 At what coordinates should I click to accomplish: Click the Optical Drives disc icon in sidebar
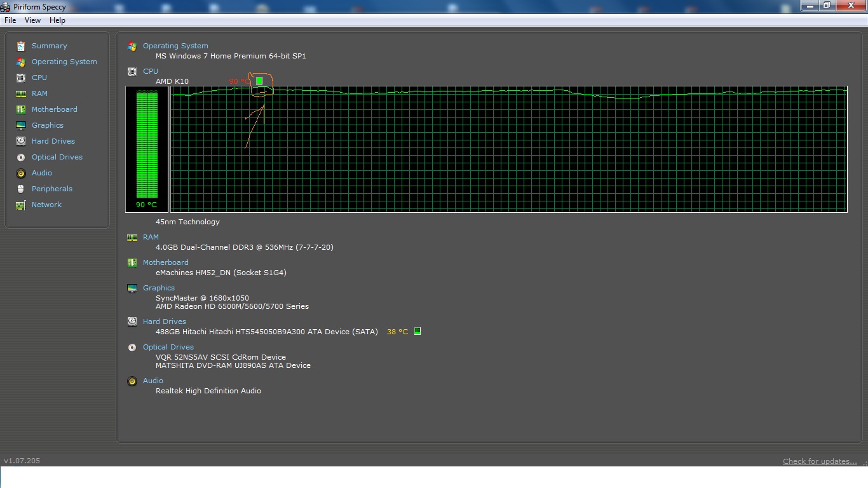point(21,157)
